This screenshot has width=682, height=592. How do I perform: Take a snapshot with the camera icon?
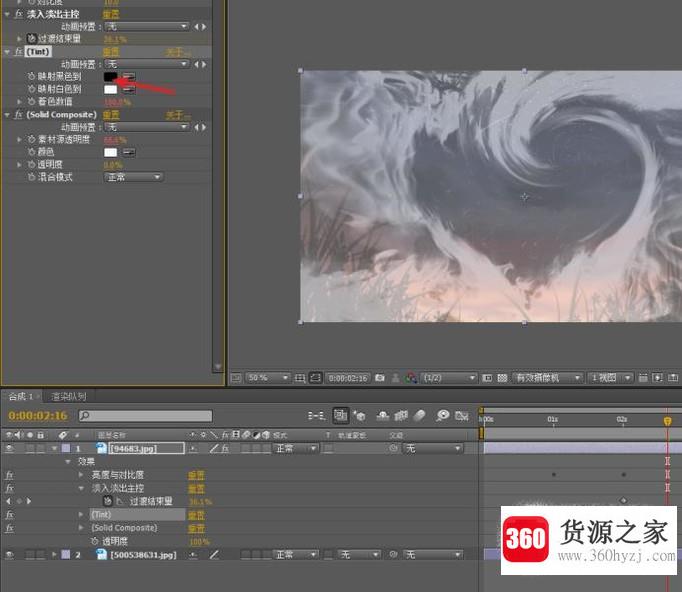point(380,378)
